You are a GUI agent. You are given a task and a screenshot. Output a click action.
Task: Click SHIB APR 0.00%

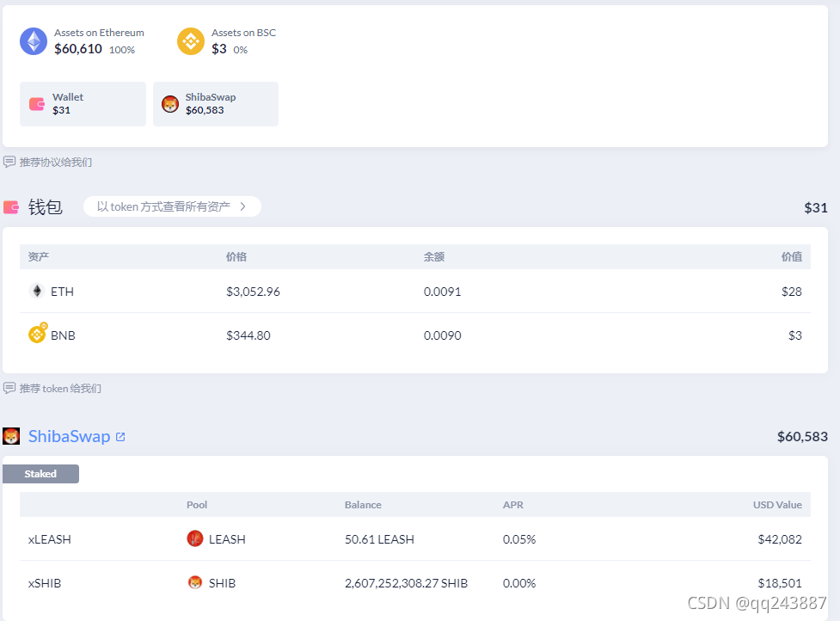coord(519,583)
